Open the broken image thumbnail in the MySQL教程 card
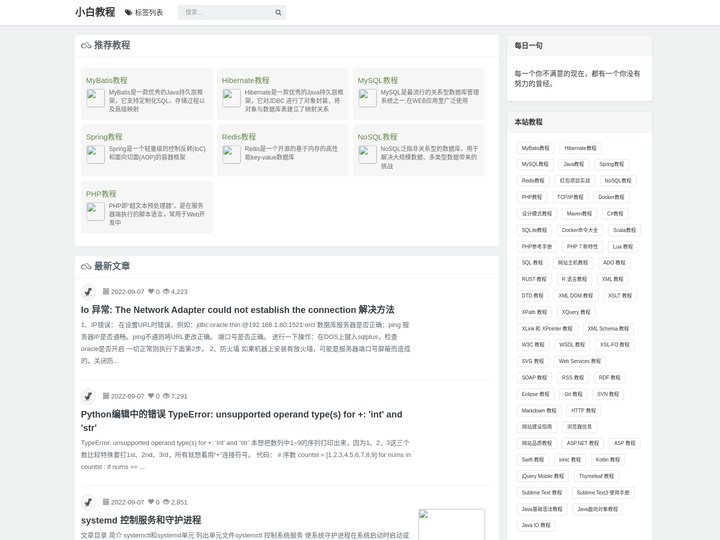 click(367, 98)
